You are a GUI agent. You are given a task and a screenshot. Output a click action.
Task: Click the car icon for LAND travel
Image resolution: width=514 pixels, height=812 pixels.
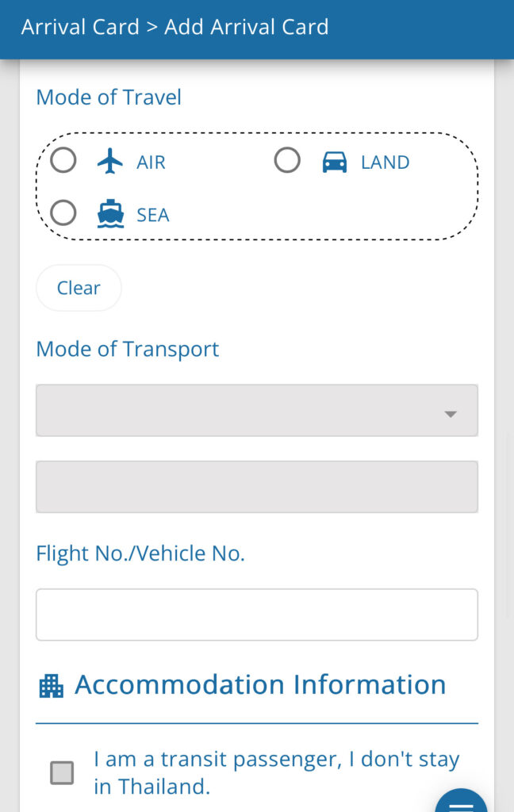(x=335, y=162)
